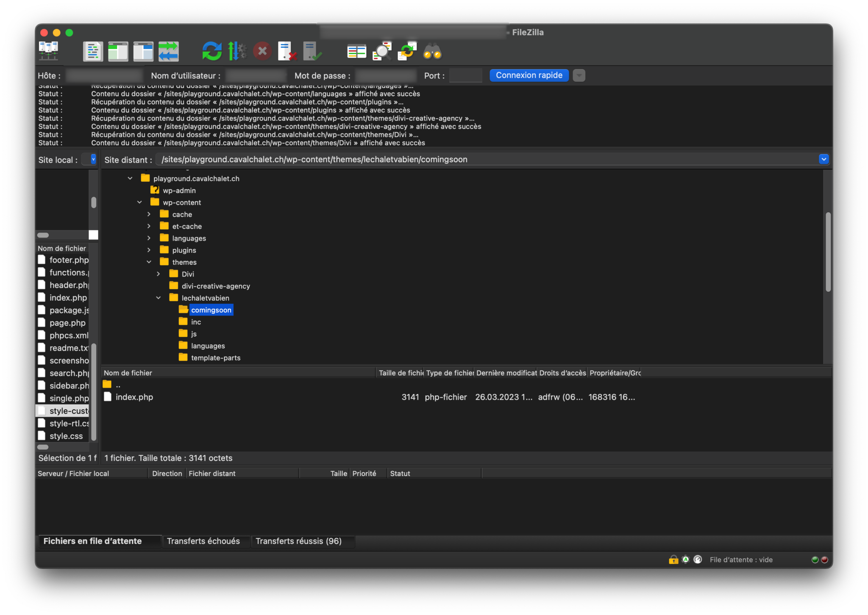Toggle local directory tree view
868x615 pixels.
(118, 51)
